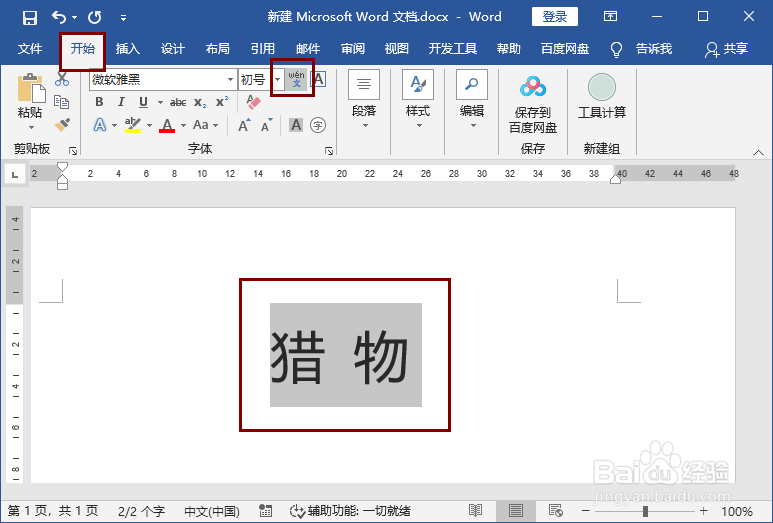Open the 样式 styles gallery

418,101
